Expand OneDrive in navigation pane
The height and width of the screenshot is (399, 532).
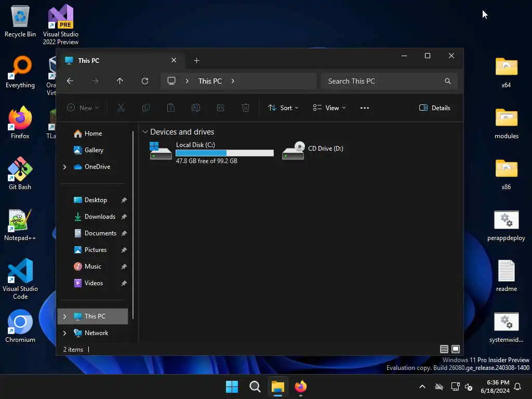click(64, 167)
